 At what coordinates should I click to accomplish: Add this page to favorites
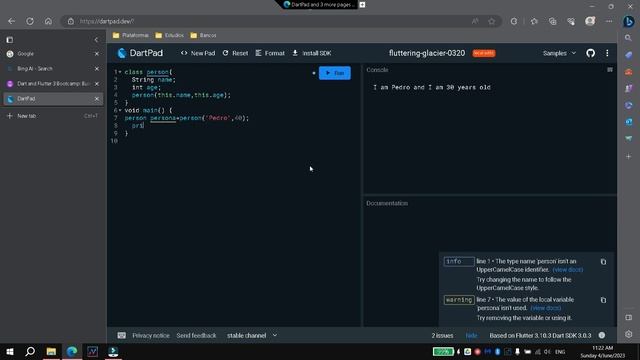coord(492,21)
